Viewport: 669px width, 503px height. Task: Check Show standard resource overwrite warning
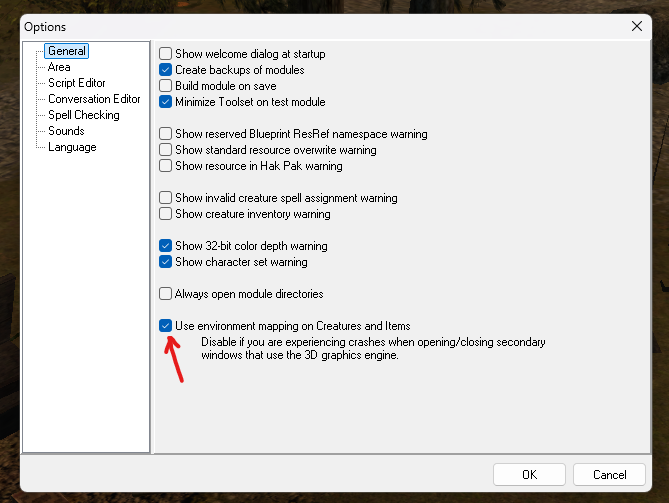166,150
